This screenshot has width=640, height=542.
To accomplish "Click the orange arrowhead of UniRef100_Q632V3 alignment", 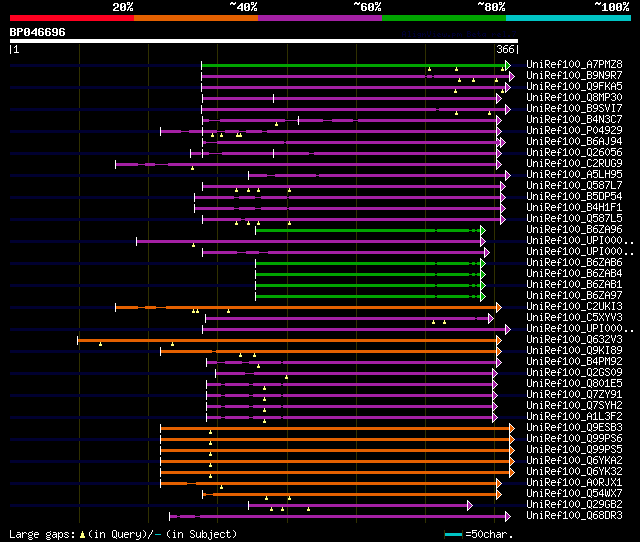I will pos(499,340).
